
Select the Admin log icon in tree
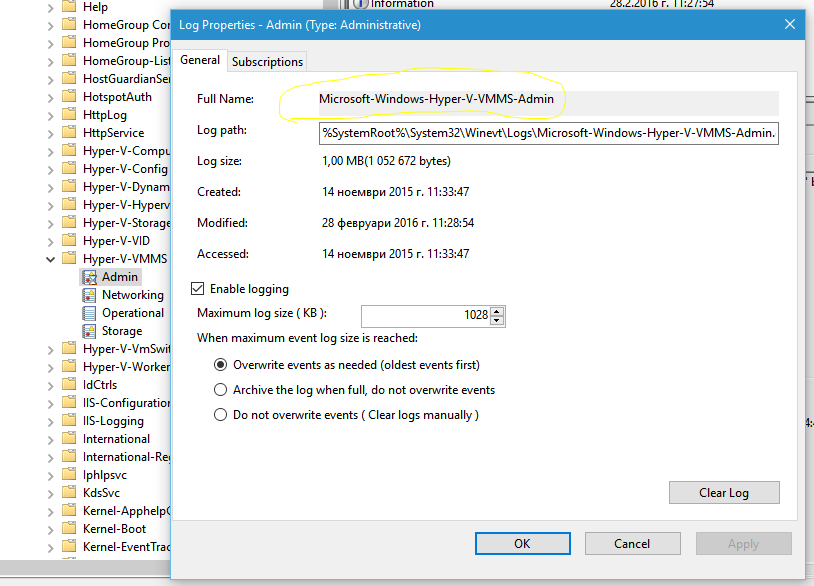click(x=90, y=277)
